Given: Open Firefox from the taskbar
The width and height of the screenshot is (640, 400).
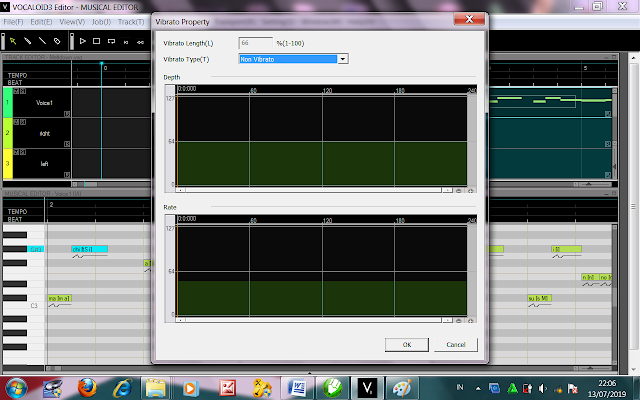Looking at the screenshot, I should (87, 388).
